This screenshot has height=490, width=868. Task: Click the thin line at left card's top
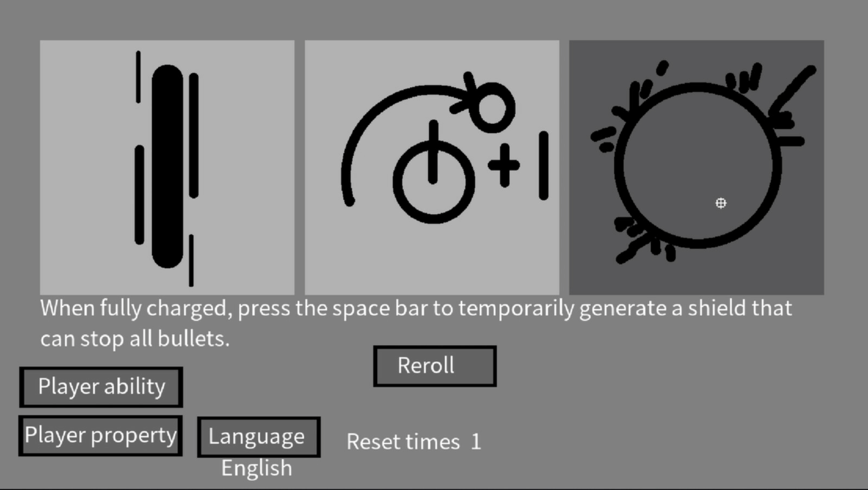(138, 77)
